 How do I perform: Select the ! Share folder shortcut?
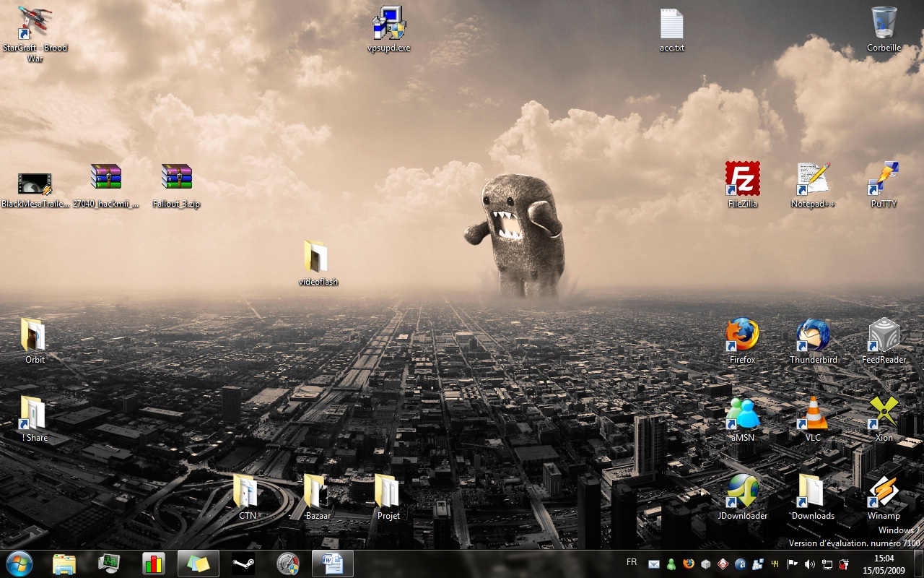point(35,419)
